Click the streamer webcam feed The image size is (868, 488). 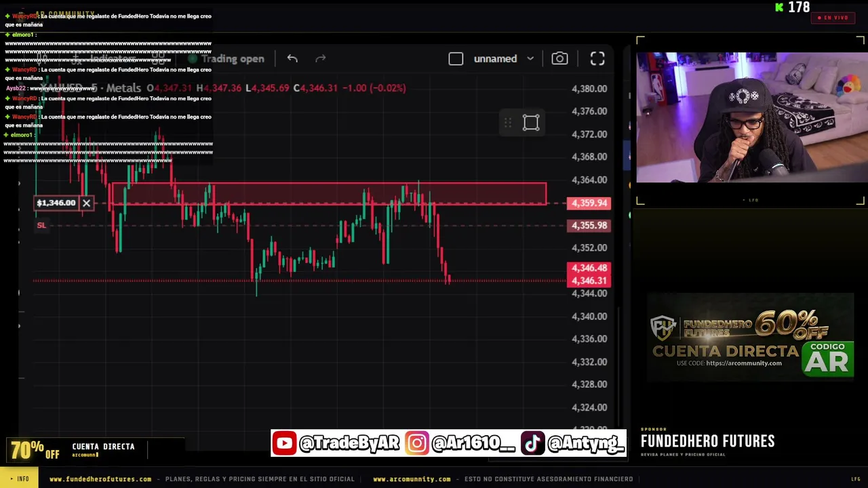[751, 117]
